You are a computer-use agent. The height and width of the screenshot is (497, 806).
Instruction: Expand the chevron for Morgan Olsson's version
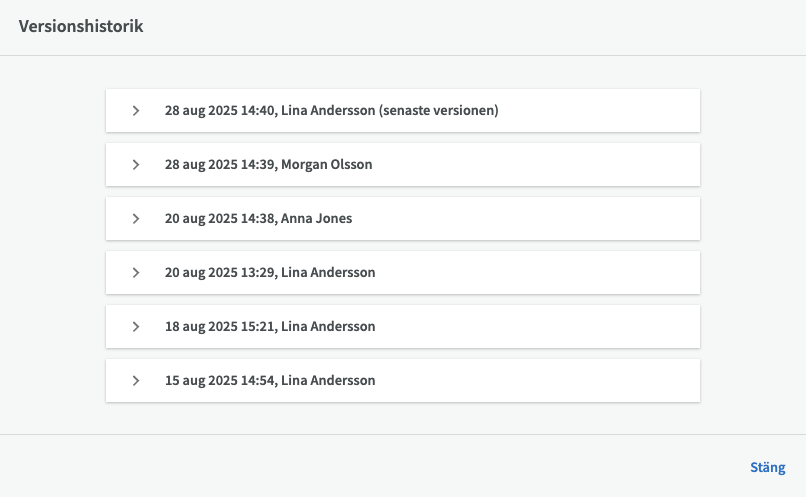[136, 164]
